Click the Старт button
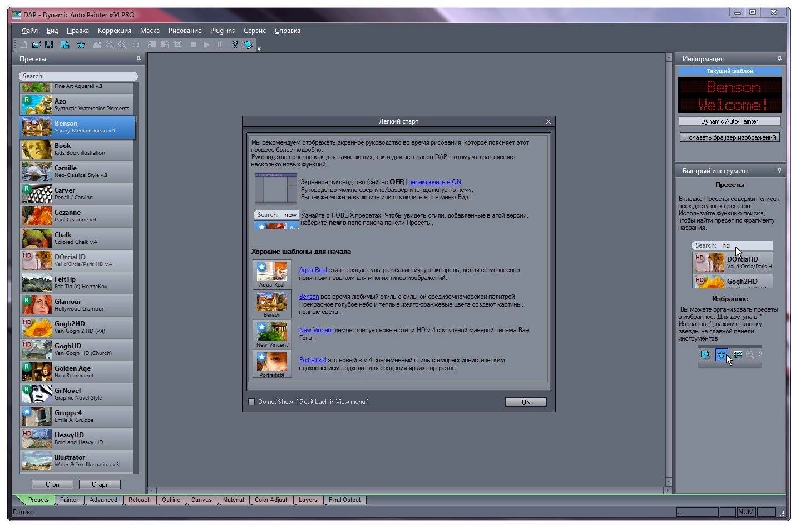Image resolution: width=800 pixels, height=532 pixels. (x=100, y=485)
